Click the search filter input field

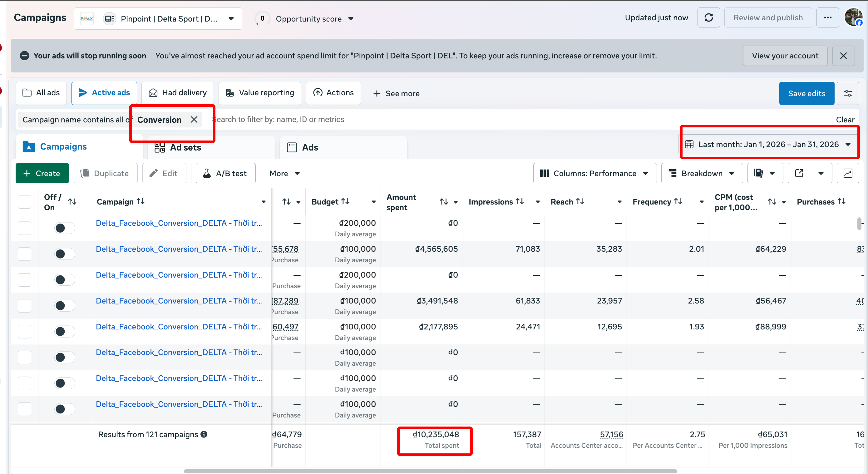[519, 120]
